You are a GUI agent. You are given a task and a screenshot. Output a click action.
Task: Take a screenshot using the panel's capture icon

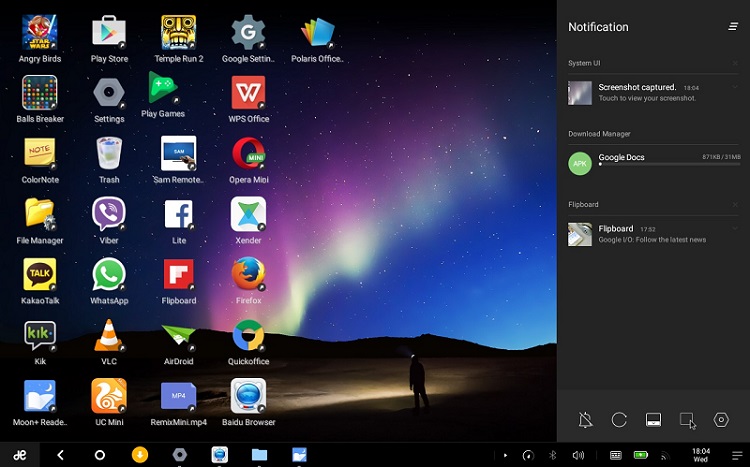688,421
